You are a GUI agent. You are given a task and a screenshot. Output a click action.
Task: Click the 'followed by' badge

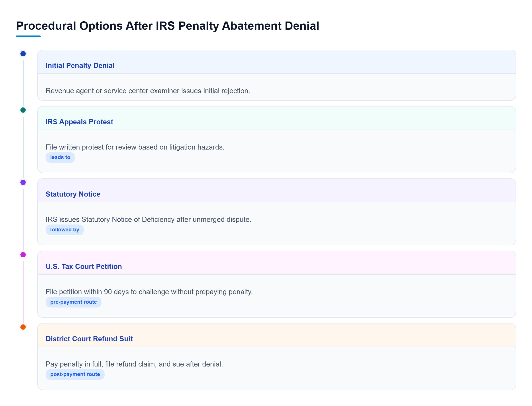coord(65,230)
